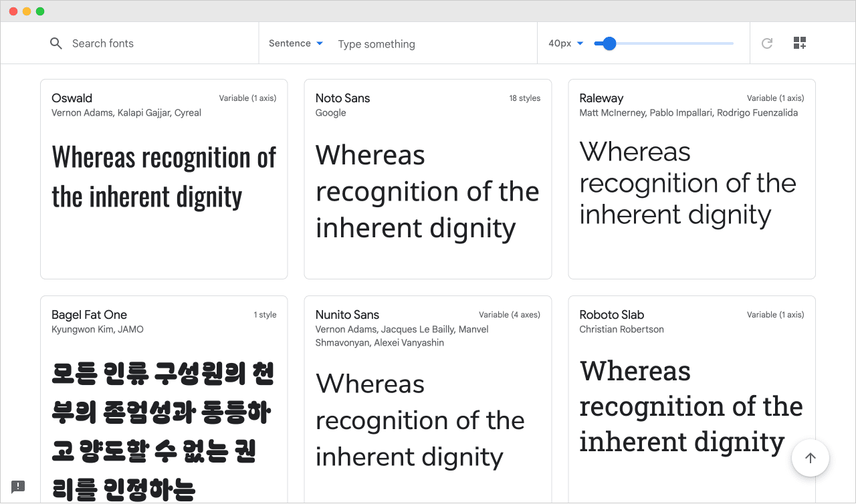Click '1 style' on Bagel Fat One
This screenshot has width=856, height=504.
(265, 315)
